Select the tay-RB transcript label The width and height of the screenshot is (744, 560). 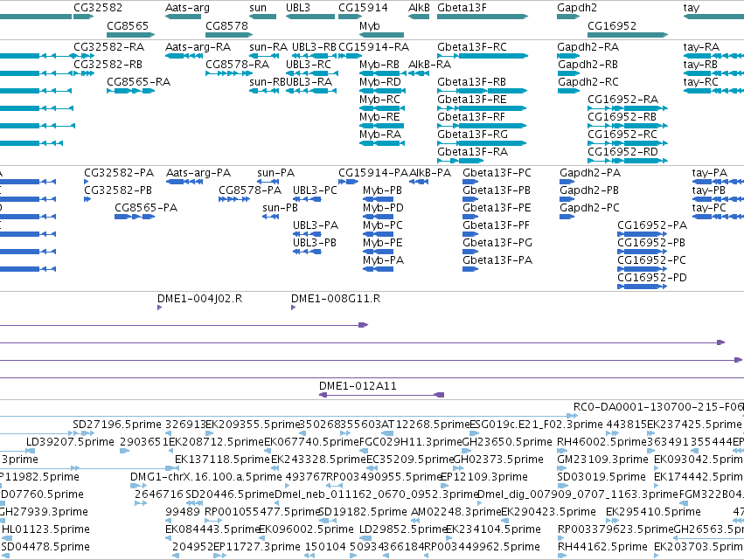[700, 64]
